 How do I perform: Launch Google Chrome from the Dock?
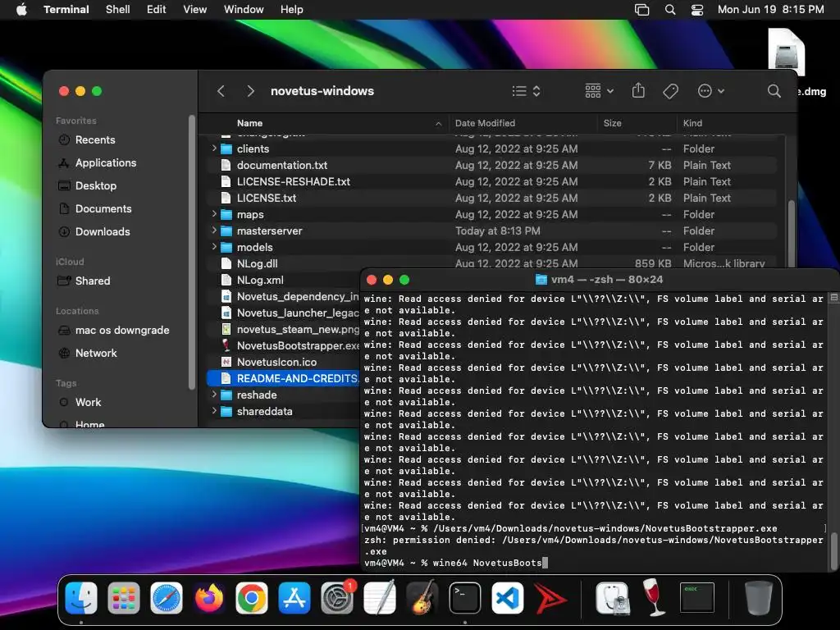tap(252, 598)
